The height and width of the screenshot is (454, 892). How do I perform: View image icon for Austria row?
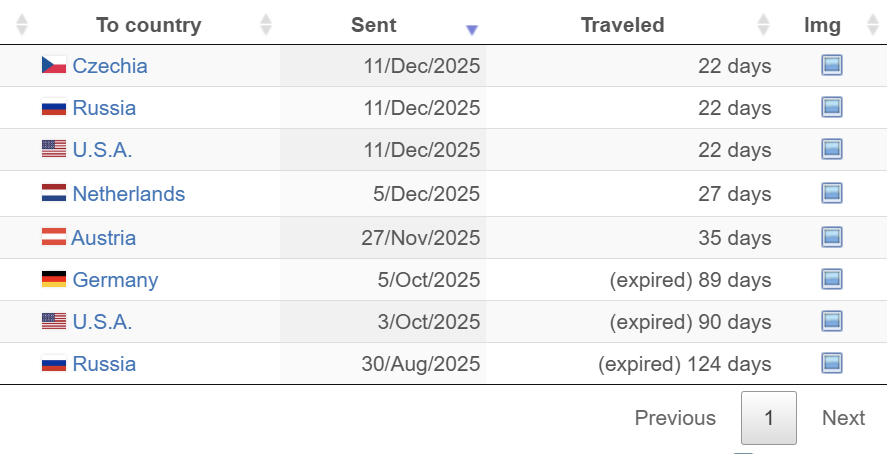831,237
